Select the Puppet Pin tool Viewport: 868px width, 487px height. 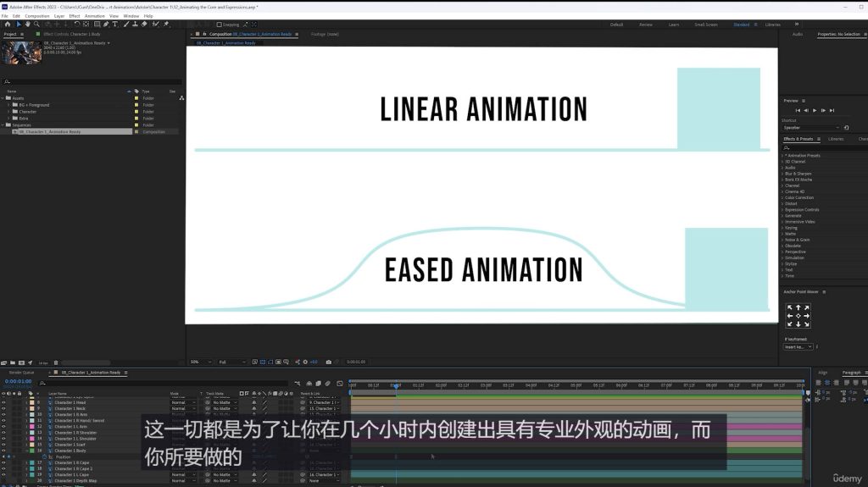coord(166,25)
